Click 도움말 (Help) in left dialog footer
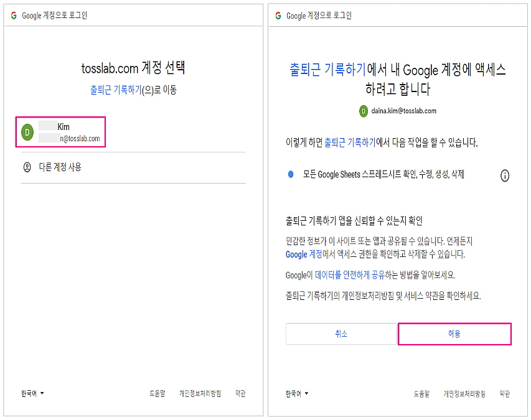Viewport: 531px width, 420px height. pos(157,393)
